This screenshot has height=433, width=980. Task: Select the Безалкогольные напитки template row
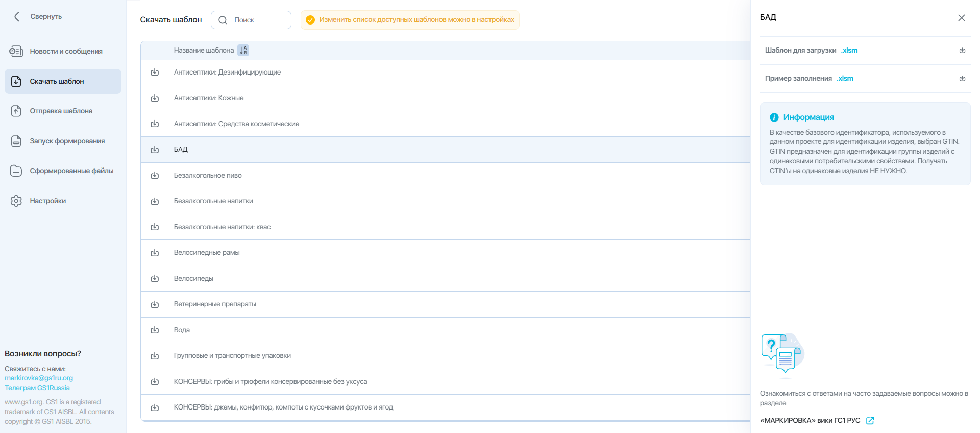point(445,201)
